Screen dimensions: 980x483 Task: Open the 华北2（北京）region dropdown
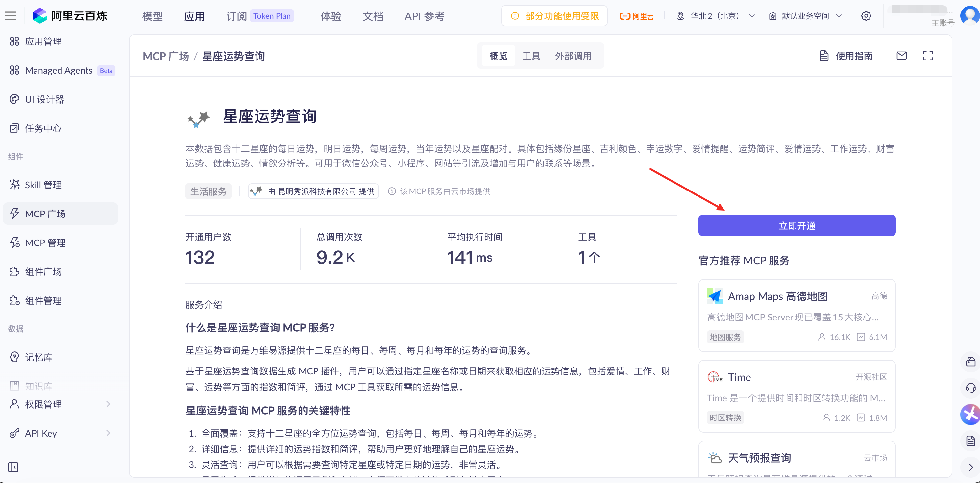coord(715,16)
